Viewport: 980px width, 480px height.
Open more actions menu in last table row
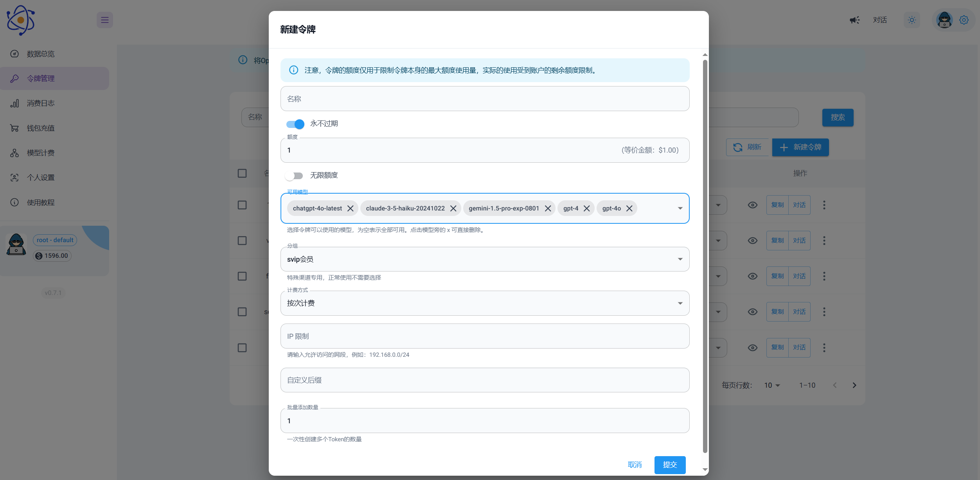point(824,348)
